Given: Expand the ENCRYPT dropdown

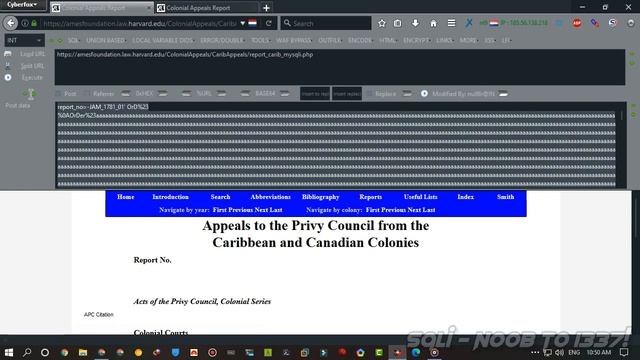Looking at the screenshot, I should (416, 40).
